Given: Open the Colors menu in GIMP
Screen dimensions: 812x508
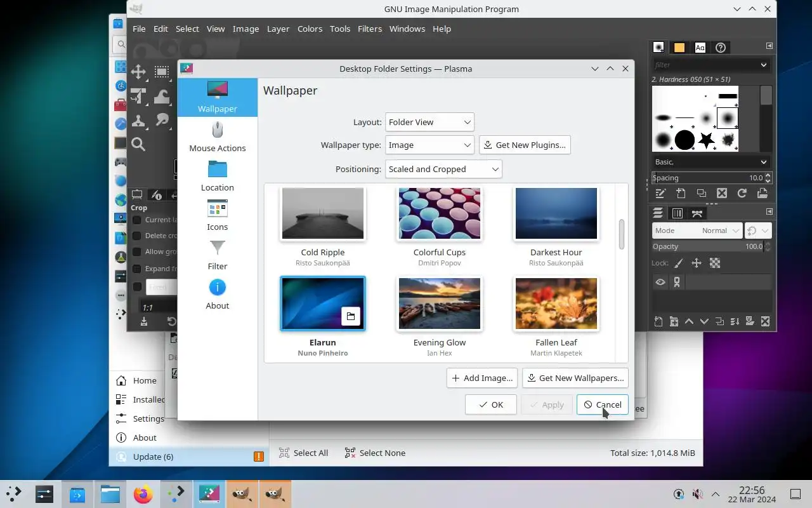Looking at the screenshot, I should click(x=310, y=29).
